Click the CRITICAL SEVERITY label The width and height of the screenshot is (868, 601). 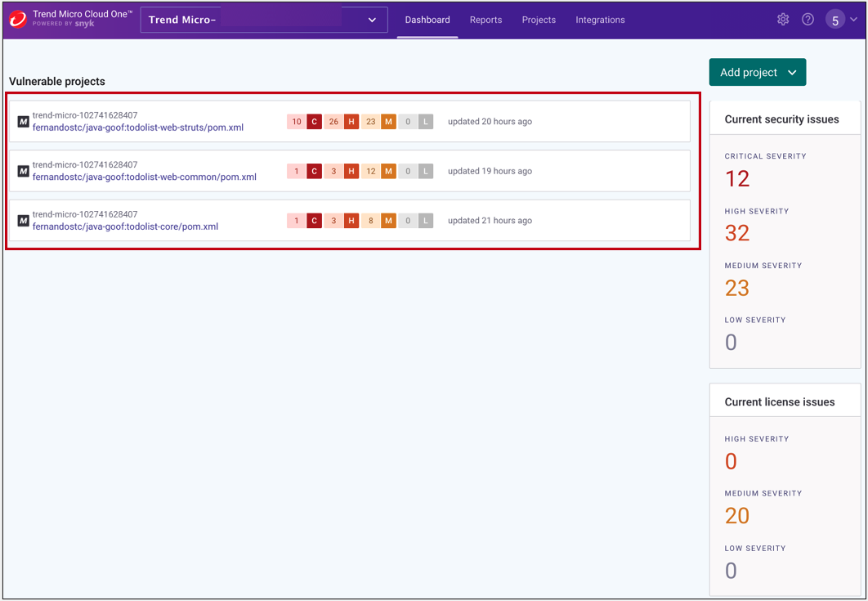pyautogui.click(x=766, y=156)
